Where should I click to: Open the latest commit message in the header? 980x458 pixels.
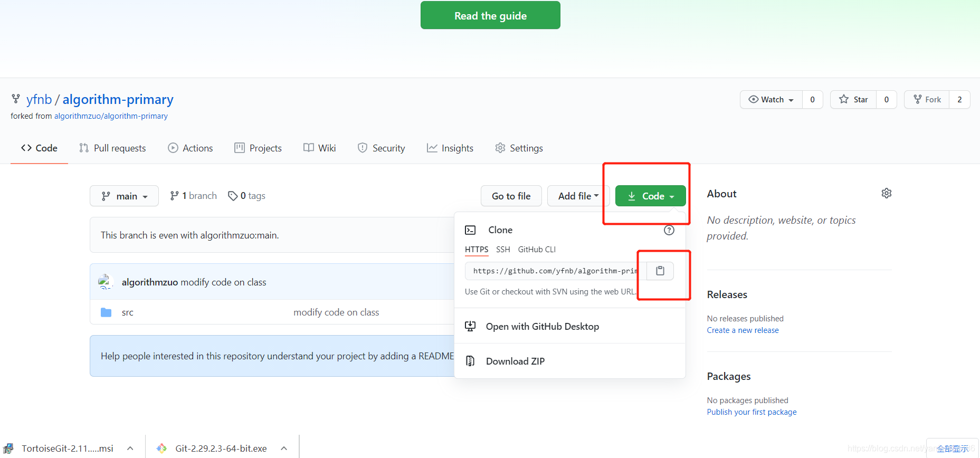(x=223, y=282)
